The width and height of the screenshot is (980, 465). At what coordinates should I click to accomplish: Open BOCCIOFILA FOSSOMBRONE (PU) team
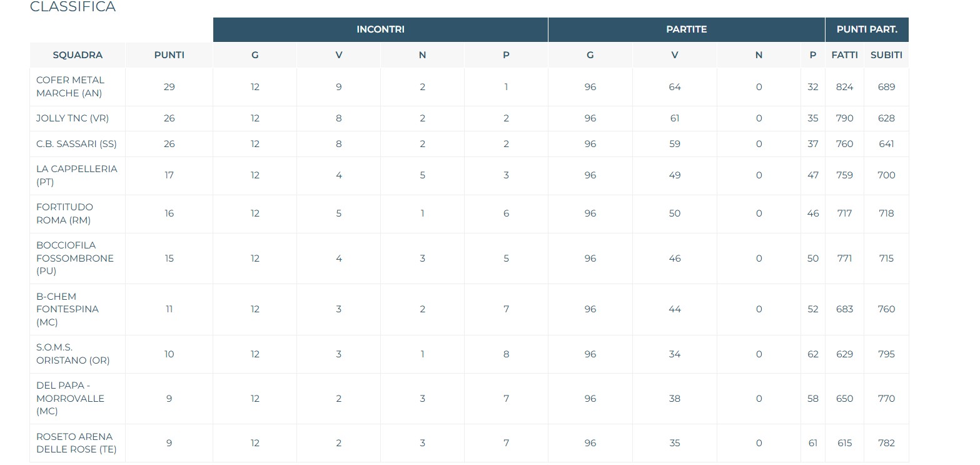click(74, 258)
